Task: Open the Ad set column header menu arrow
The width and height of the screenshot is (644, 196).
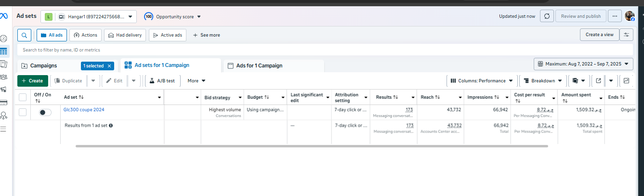Action: tap(159, 98)
